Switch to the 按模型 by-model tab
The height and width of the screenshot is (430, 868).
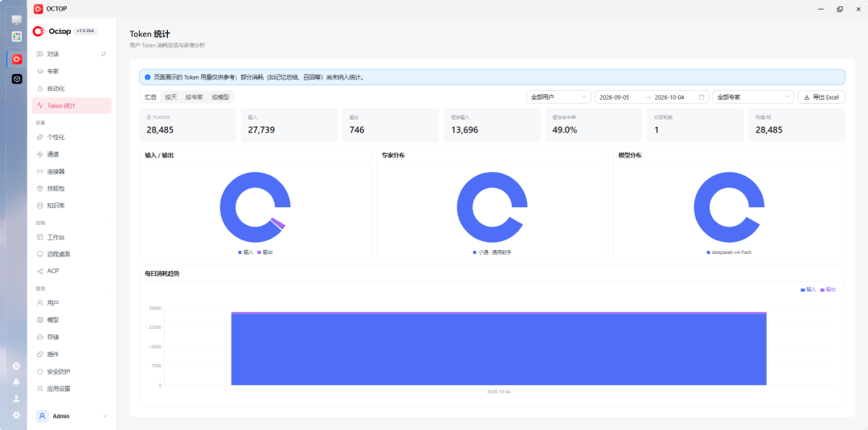(x=220, y=96)
